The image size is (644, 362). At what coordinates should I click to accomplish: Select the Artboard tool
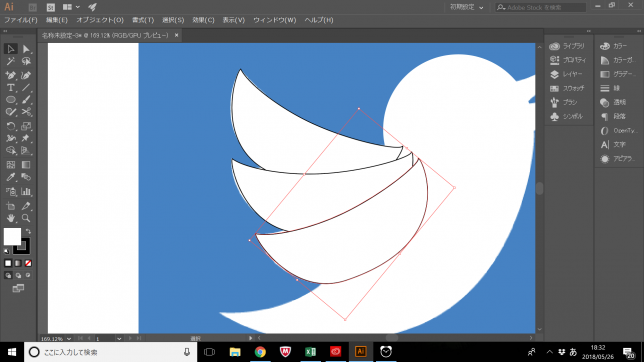11,206
